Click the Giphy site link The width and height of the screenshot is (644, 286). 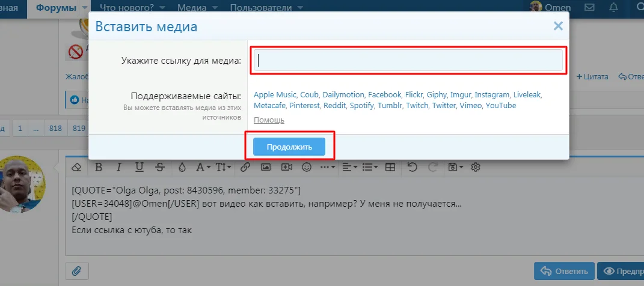pyautogui.click(x=436, y=95)
